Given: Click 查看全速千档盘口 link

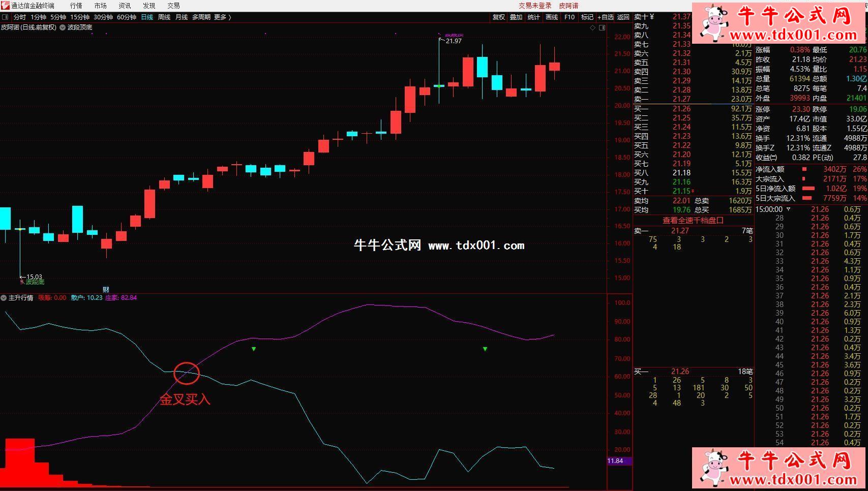Looking at the screenshot, I should click(693, 221).
